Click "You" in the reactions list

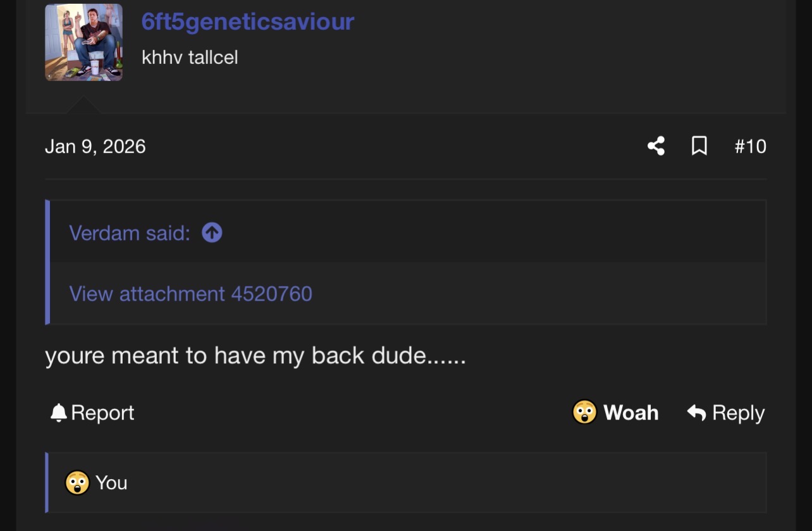[x=111, y=483]
